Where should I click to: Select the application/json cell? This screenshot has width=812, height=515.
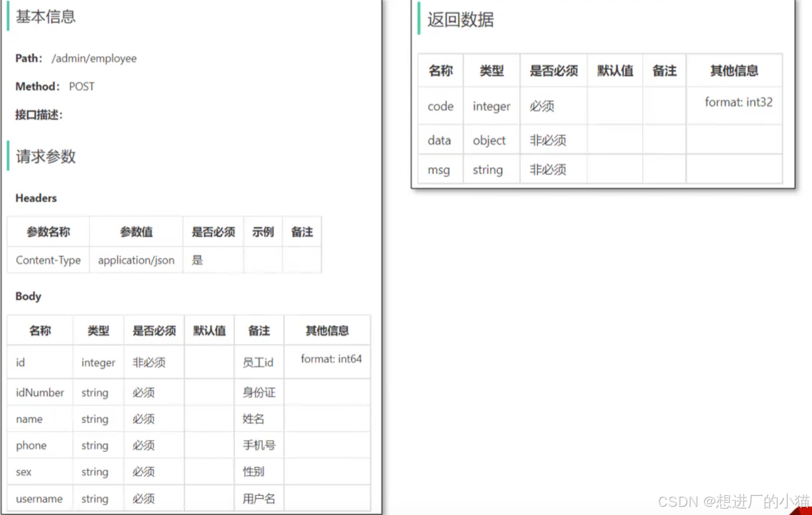(x=136, y=260)
